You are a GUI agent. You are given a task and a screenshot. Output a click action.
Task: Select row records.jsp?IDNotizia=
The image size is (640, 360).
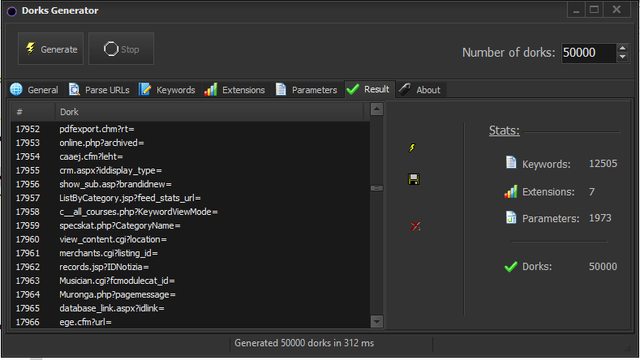[x=190, y=267]
